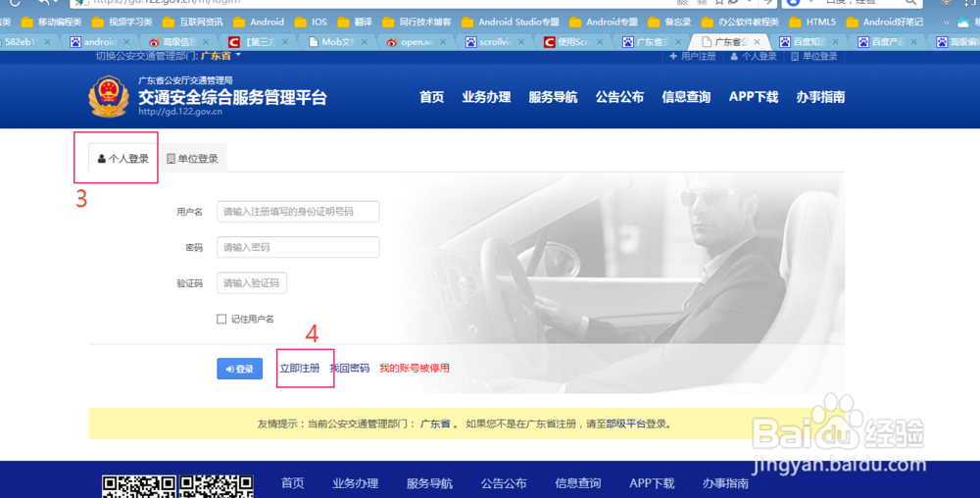Open the 办公软件教程类 bookmark folder
This screenshot has width=980, height=498.
click(740, 22)
